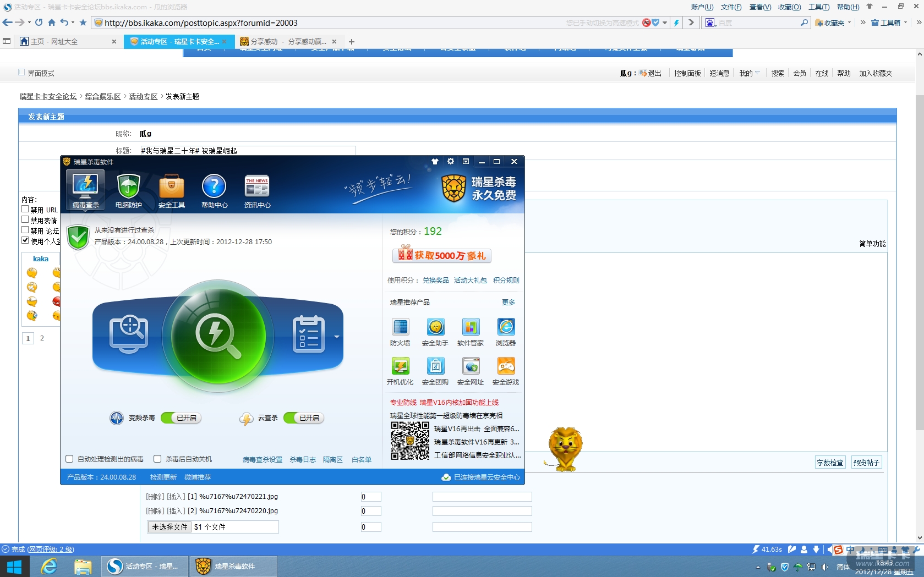The image size is (924, 577).
Task: Click the 字数检查 button
Action: 830,463
